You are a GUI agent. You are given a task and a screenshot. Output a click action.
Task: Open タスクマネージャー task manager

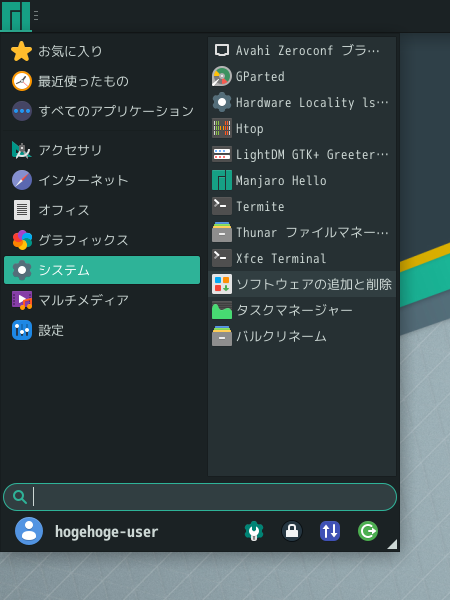point(302,310)
